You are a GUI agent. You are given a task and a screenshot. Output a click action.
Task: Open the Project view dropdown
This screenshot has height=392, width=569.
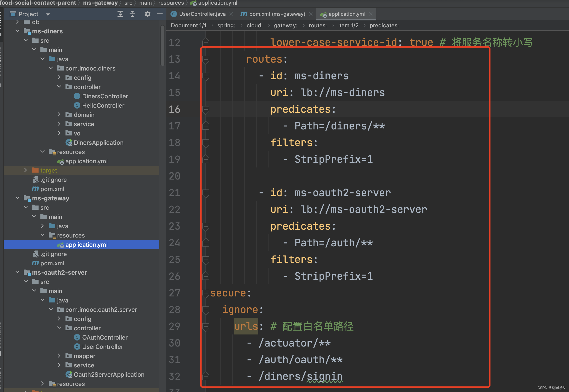tap(48, 14)
